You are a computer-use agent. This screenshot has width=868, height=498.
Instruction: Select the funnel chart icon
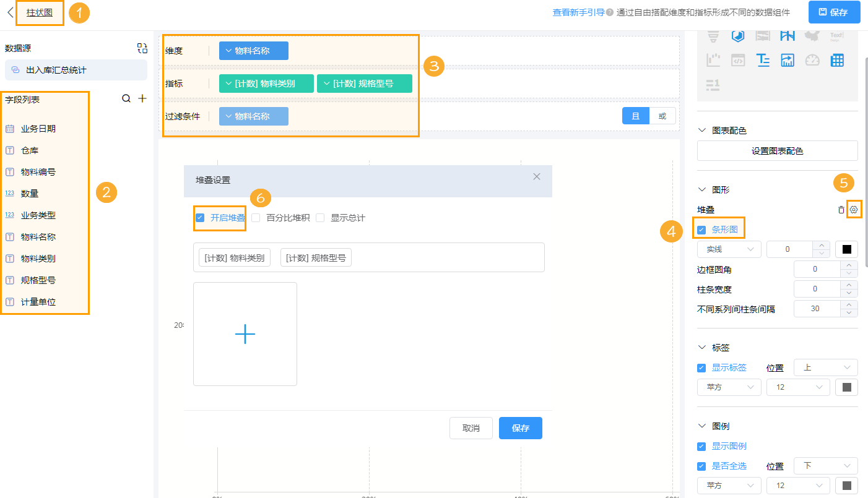tap(713, 36)
